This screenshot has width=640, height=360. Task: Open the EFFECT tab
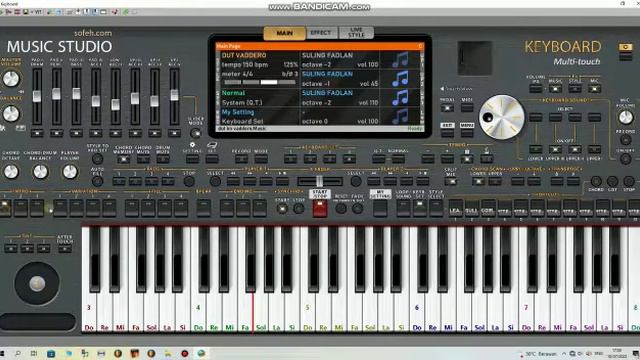[x=321, y=33]
